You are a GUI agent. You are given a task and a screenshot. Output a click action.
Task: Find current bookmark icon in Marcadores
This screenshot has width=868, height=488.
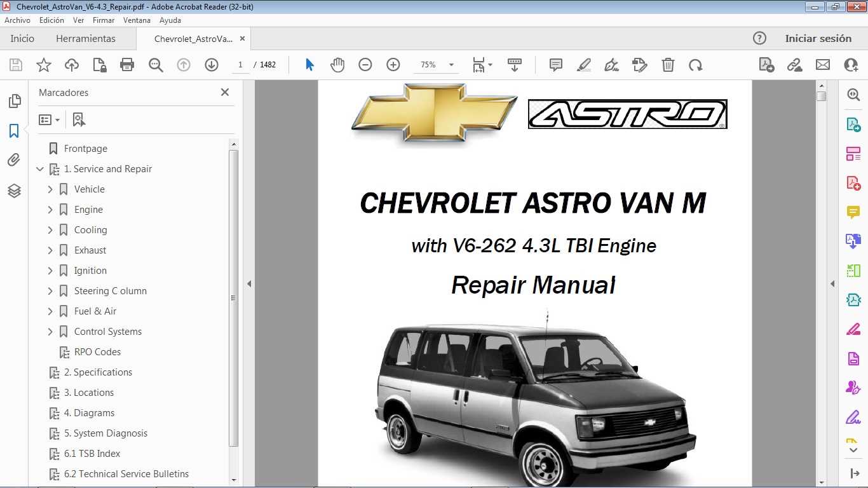tap(79, 119)
